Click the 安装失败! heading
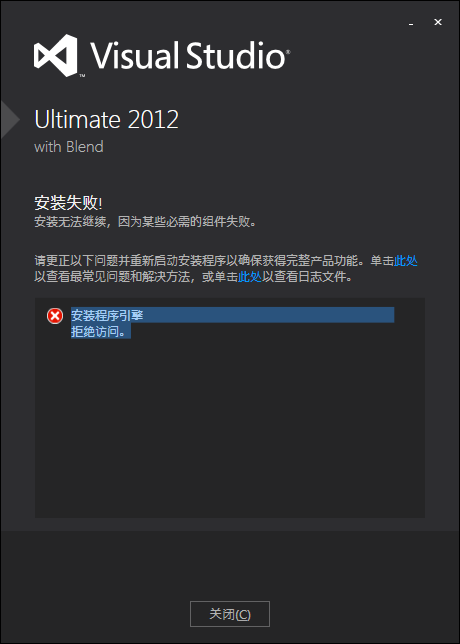460x644 pixels. click(x=68, y=203)
